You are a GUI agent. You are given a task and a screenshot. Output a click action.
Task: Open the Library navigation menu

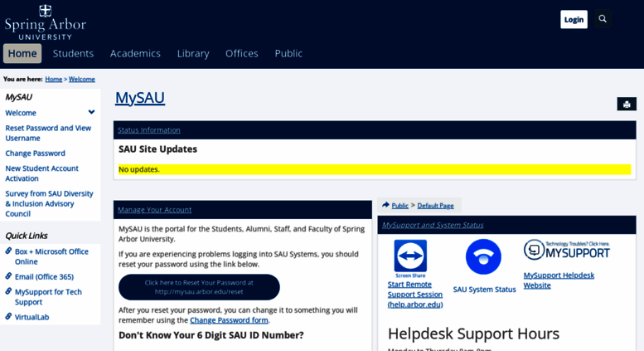tap(193, 53)
